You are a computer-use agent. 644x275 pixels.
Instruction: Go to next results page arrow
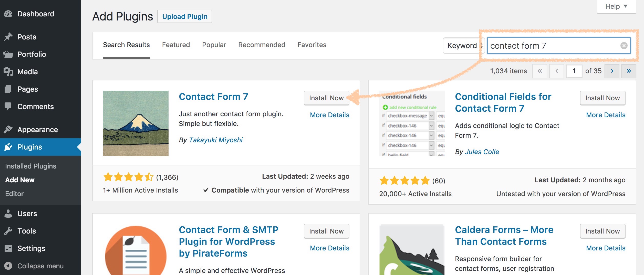coord(612,71)
